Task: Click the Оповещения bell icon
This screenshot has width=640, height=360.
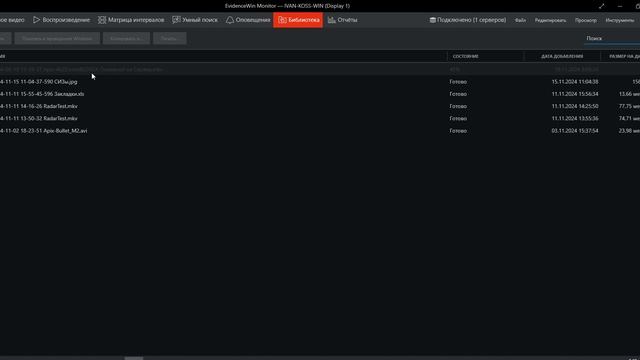Action: 230,20
